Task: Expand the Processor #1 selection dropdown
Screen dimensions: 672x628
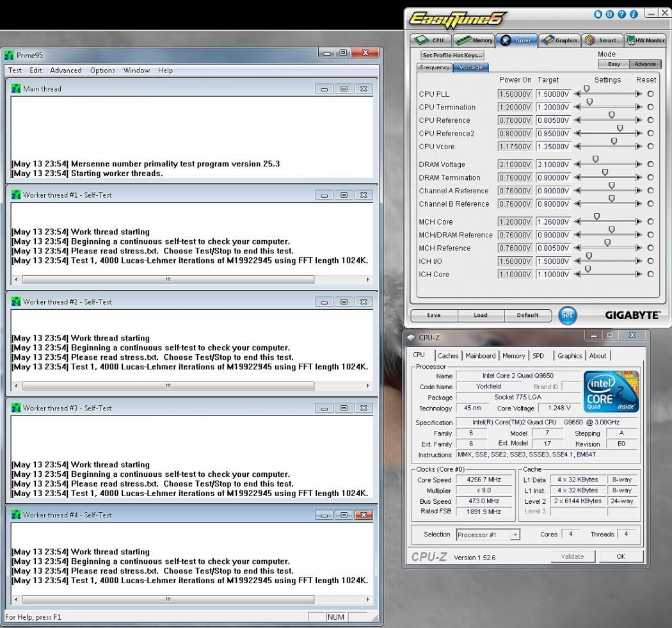Action: 515,535
